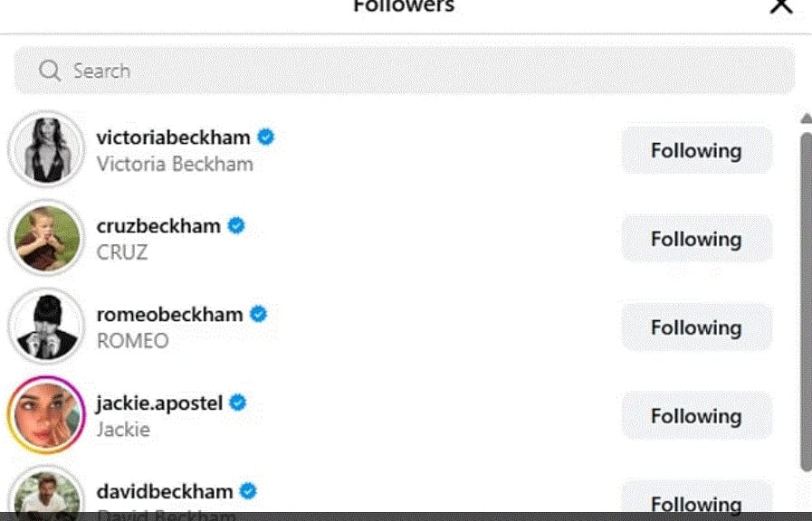Viewport: 812px width, 521px height.
Task: Click Following button beside davidbeckham
Action: coord(696,502)
